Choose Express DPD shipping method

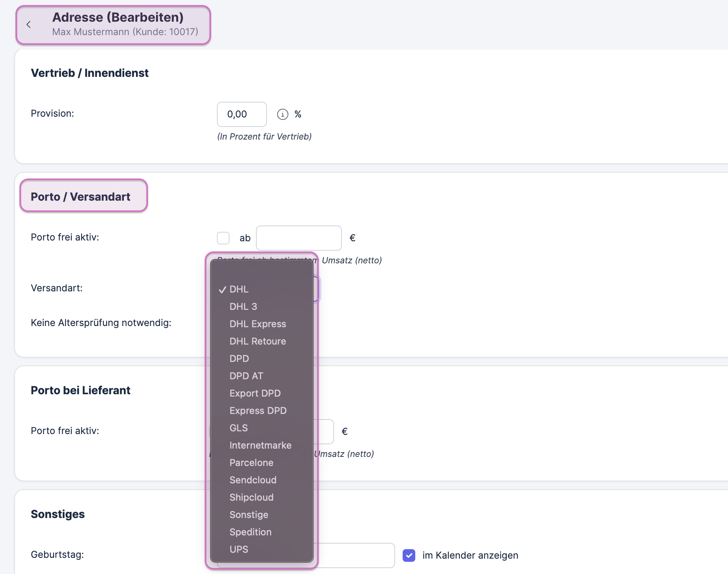click(258, 411)
